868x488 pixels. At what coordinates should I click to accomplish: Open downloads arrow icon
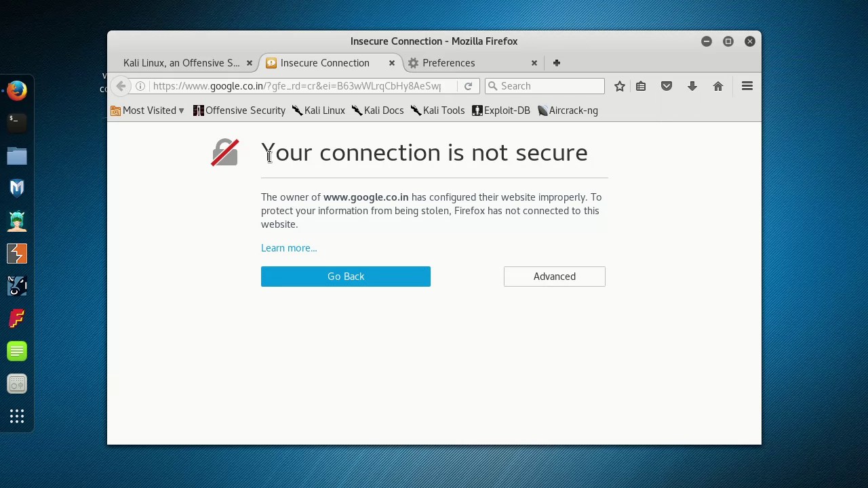click(692, 86)
